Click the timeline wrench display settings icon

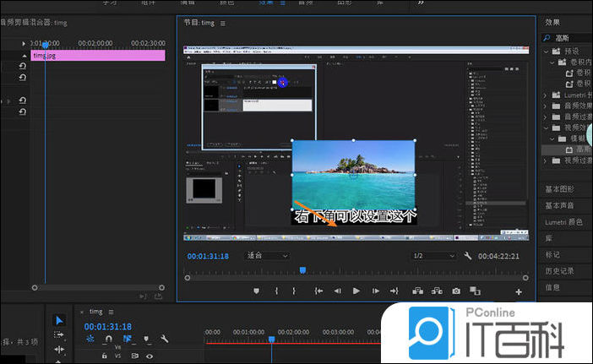tap(165, 340)
